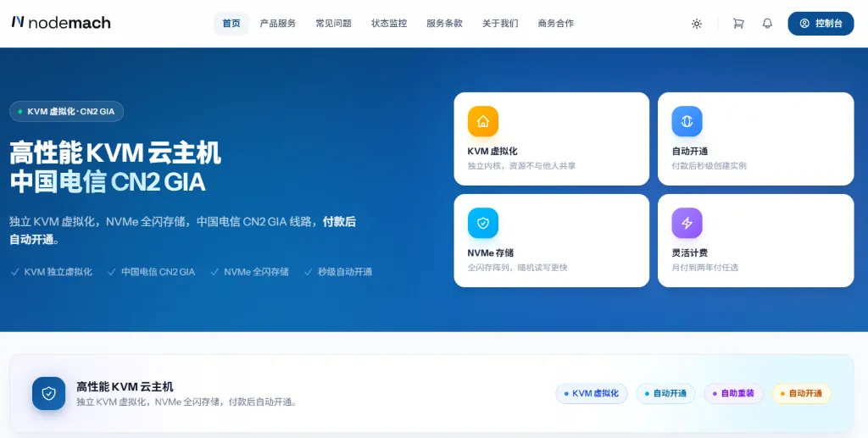868x438 pixels.
Task: Click the hero heading 中国电信 CN2 GIA
Action: [108, 181]
